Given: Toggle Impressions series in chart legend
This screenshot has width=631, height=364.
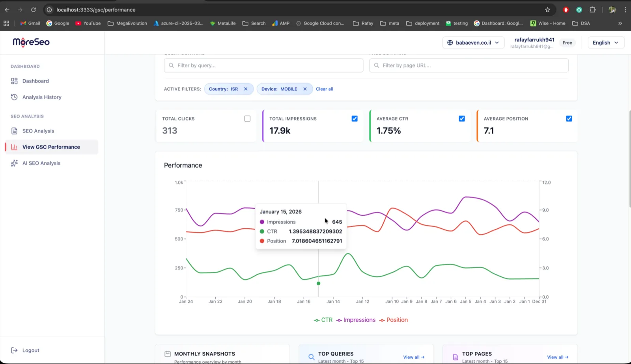Looking at the screenshot, I should (356, 320).
